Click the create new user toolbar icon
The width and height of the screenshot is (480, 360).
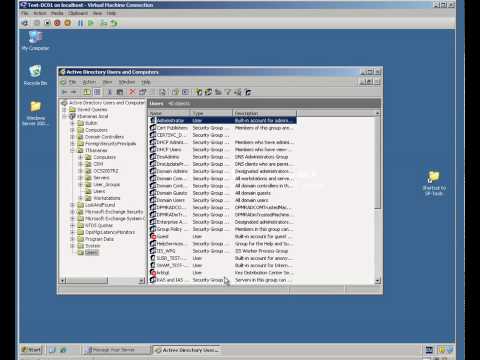pyautogui.click(x=199, y=92)
